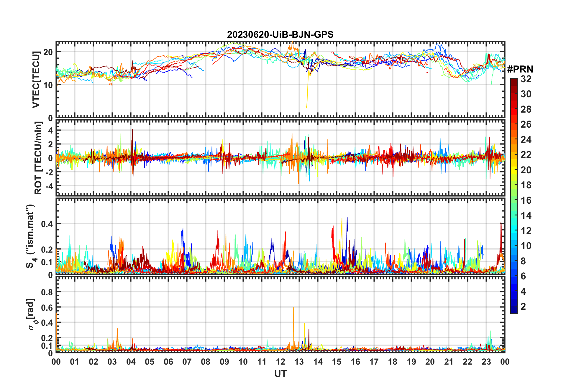Click σφ y-axis tick label 0.4

point(47,323)
